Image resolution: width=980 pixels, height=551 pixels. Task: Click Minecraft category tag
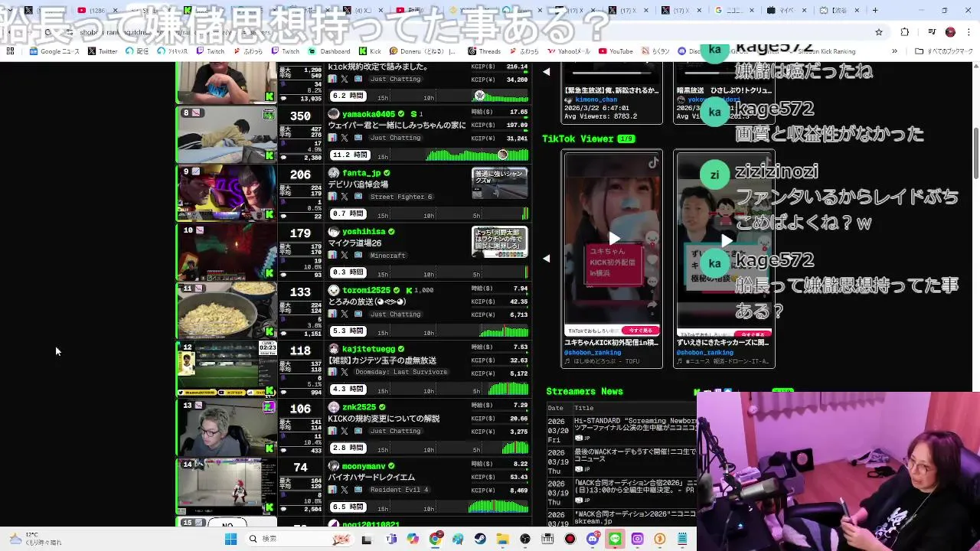point(387,255)
